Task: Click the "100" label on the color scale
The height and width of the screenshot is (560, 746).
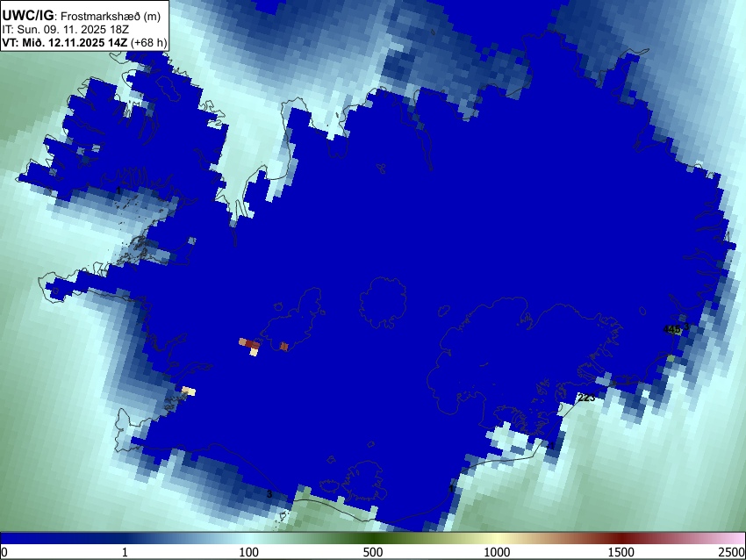Action: (248, 552)
